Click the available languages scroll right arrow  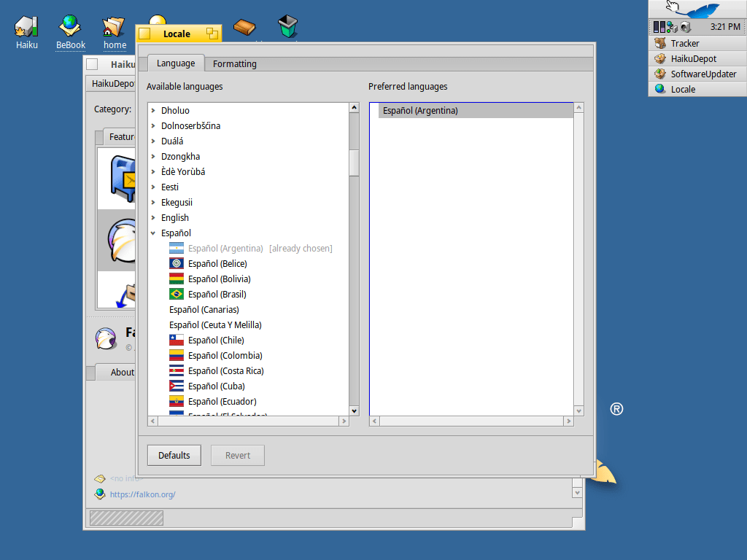(344, 421)
